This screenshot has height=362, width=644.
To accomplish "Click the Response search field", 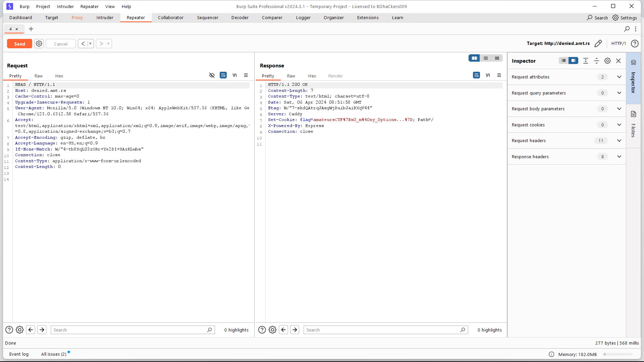I will click(x=382, y=330).
